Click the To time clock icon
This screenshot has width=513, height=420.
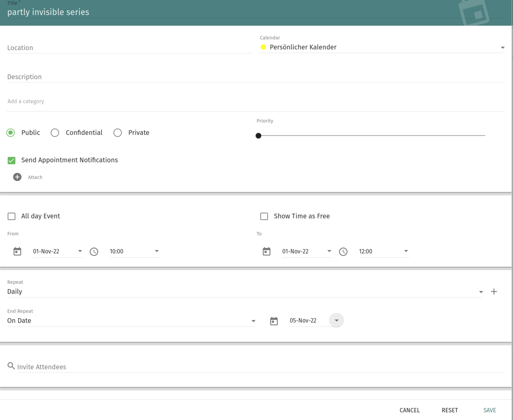[x=343, y=252]
